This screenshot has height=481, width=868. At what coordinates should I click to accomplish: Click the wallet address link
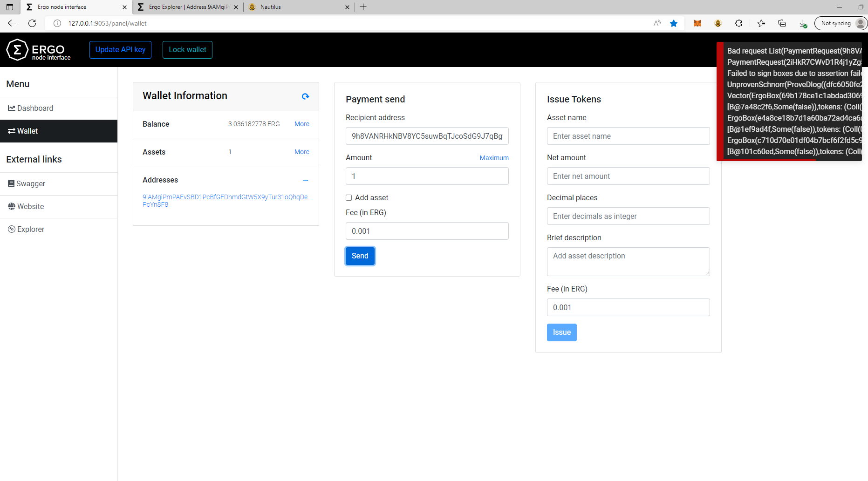225,201
